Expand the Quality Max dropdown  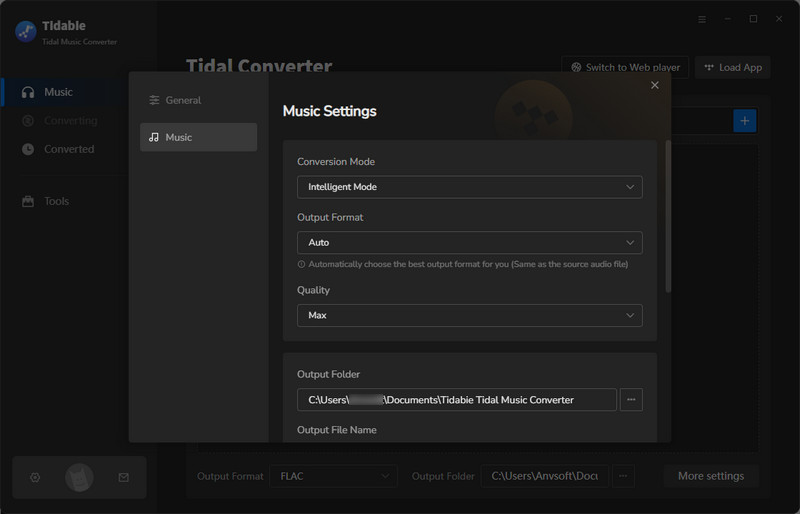point(469,315)
